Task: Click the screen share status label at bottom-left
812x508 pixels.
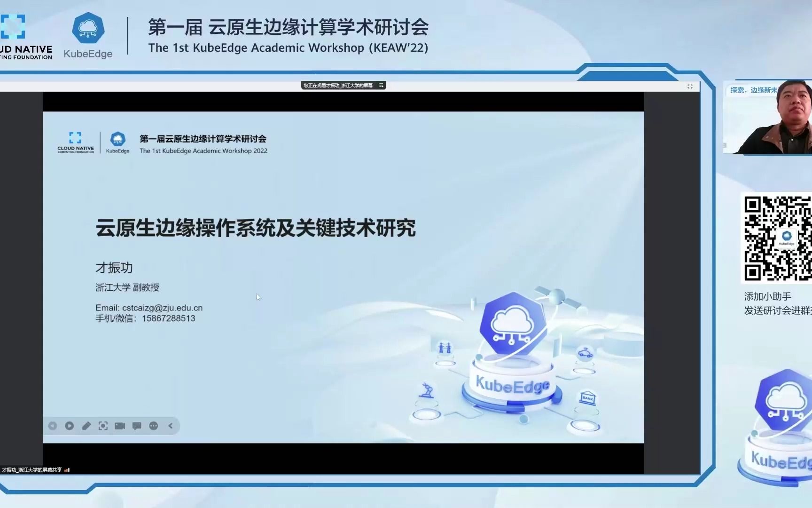Action: (31, 469)
